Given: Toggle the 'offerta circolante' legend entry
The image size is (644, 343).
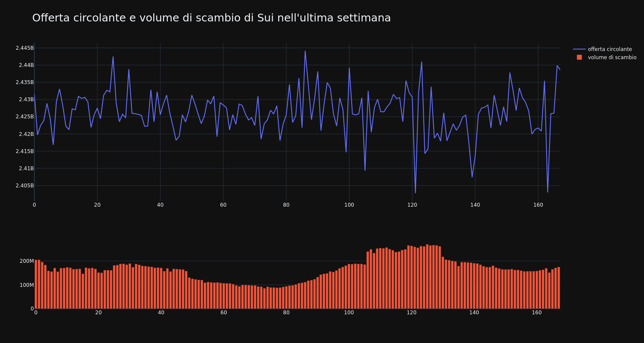Looking at the screenshot, I should click(610, 49).
